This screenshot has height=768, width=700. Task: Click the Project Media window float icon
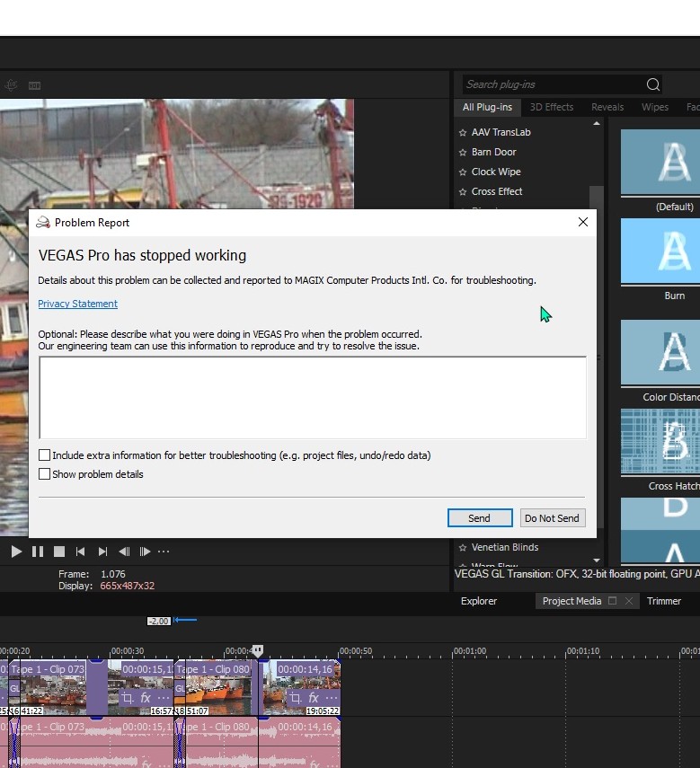(x=612, y=601)
